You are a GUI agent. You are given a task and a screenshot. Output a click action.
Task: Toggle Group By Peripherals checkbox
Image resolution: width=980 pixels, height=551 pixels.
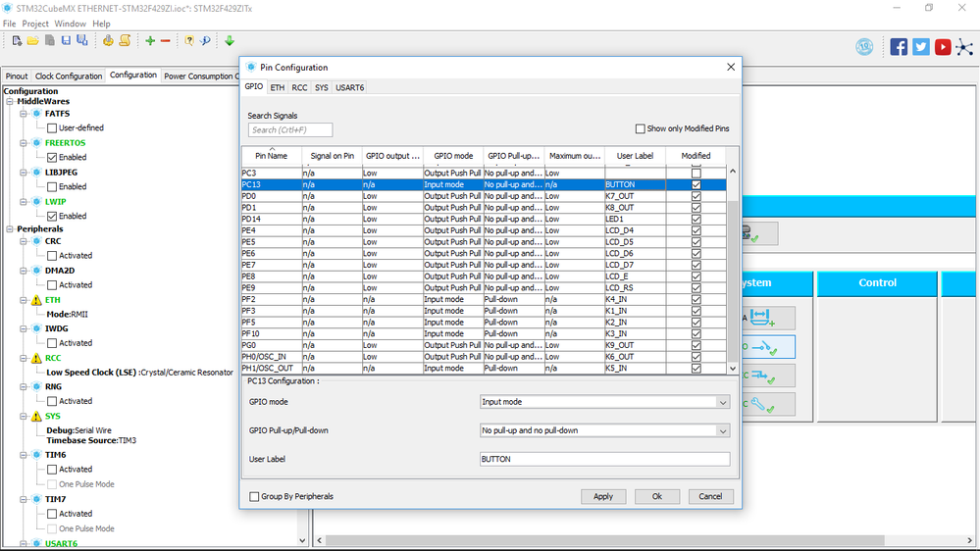pos(254,497)
